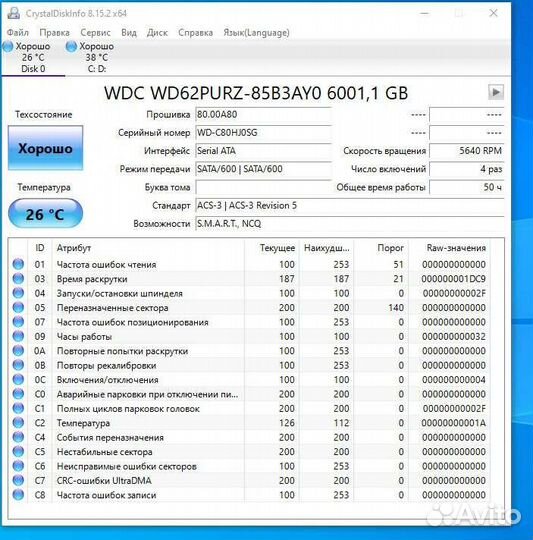Select the C: D: drive tab
Viewport: 533px width, 540px height.
pyautogui.click(x=96, y=58)
